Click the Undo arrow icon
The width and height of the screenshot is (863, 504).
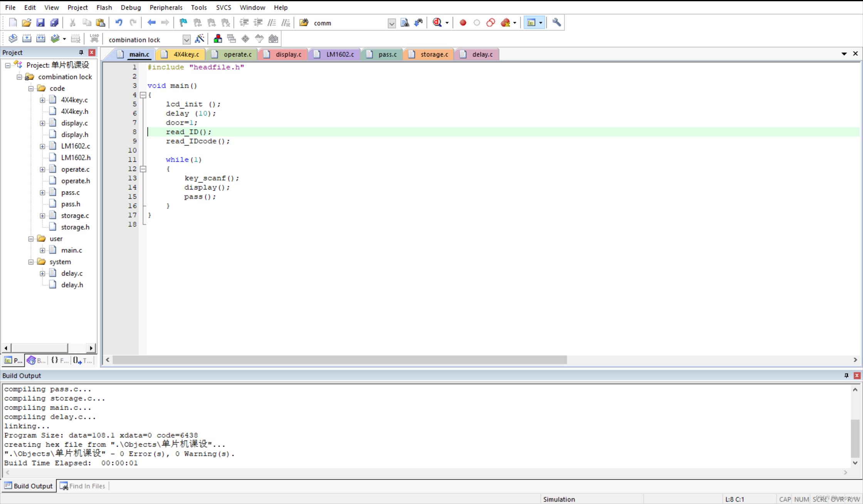(x=119, y=23)
